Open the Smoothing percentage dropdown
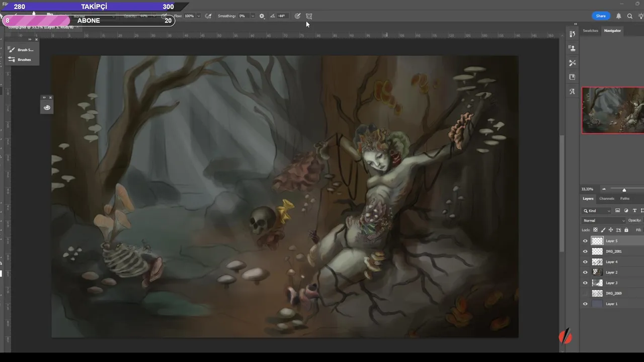Image resolution: width=644 pixels, height=362 pixels. point(253,16)
